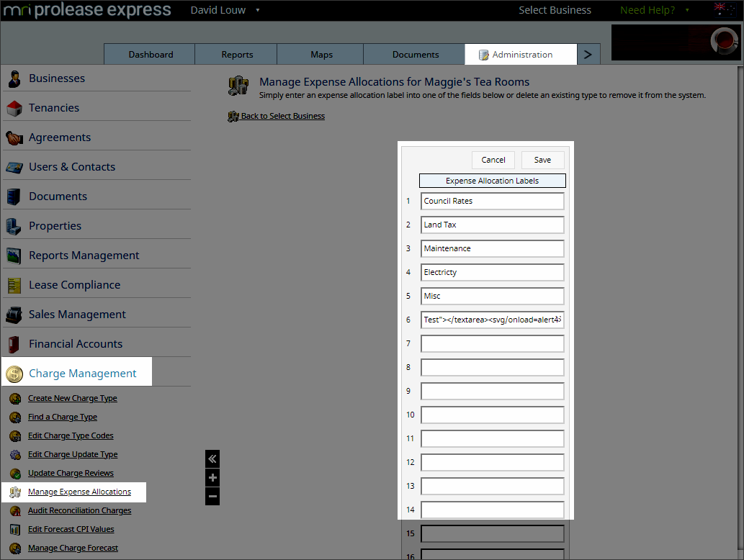Collapse the sidebar with double-chevron icon
744x560 pixels.
[212, 459]
